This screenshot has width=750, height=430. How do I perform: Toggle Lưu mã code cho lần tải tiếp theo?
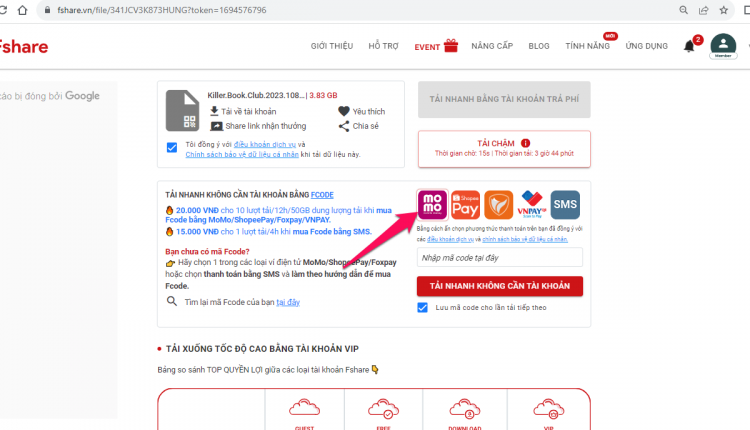click(422, 307)
